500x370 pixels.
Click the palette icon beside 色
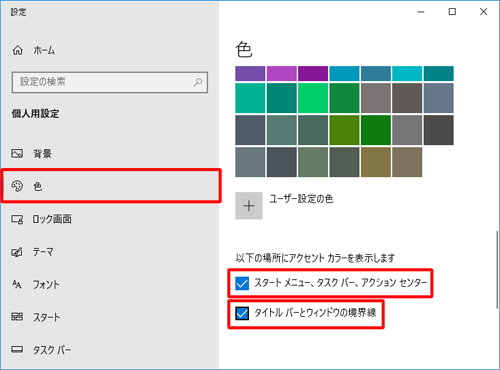pyautogui.click(x=17, y=186)
